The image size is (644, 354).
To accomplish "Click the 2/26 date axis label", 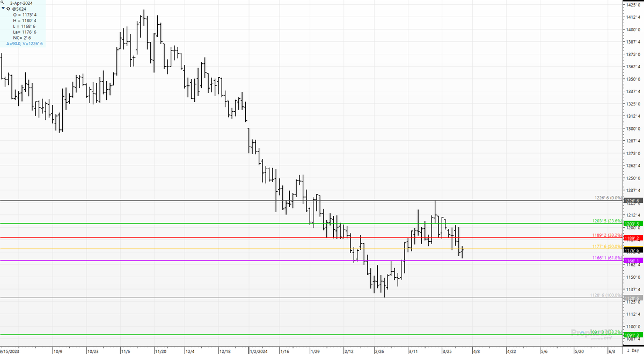I will [x=379, y=352].
